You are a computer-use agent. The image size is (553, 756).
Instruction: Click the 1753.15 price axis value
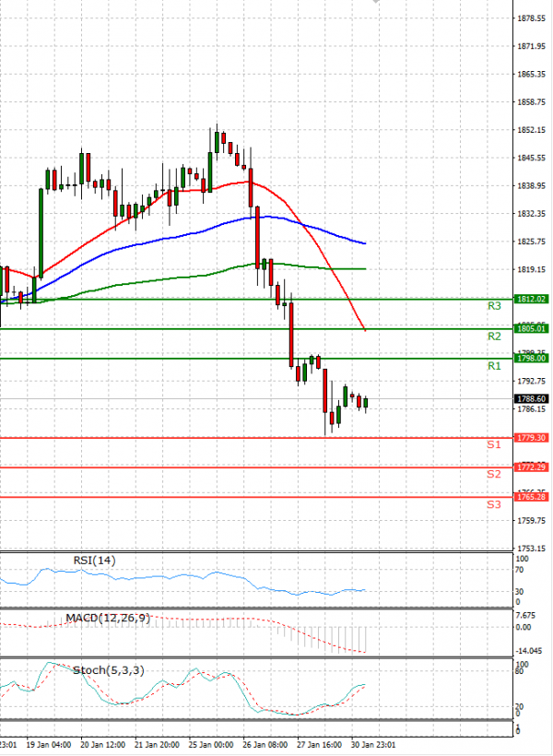pos(531,549)
